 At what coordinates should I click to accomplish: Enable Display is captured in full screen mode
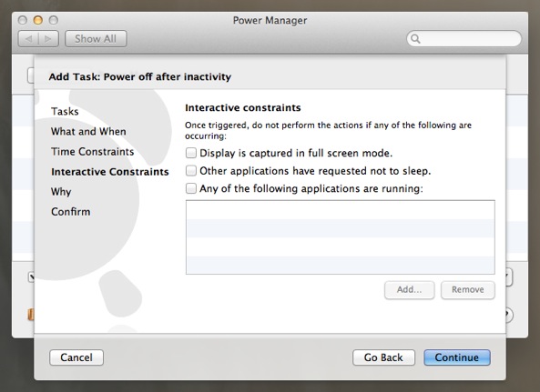[191, 153]
